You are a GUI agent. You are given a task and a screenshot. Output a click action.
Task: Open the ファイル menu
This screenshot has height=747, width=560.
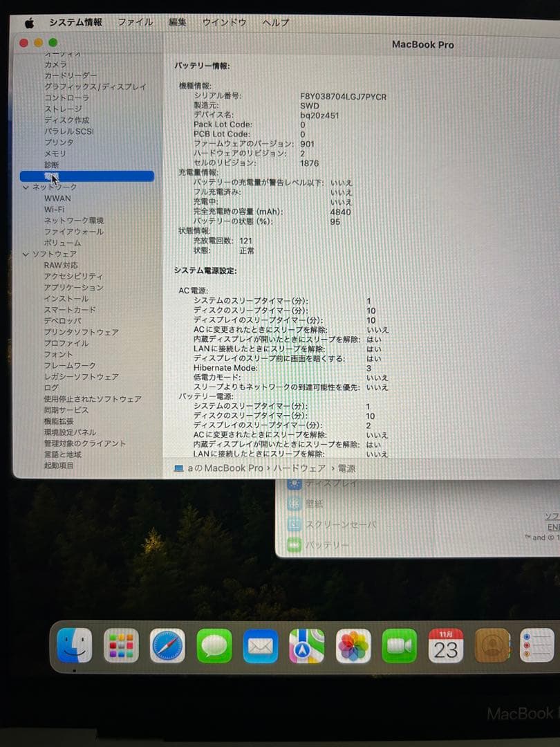[x=136, y=22]
